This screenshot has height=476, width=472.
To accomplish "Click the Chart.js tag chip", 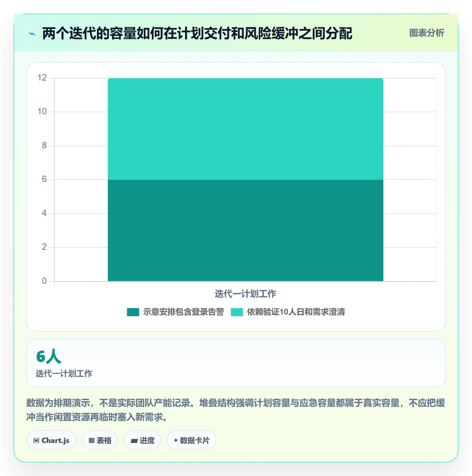I will click(x=51, y=440).
